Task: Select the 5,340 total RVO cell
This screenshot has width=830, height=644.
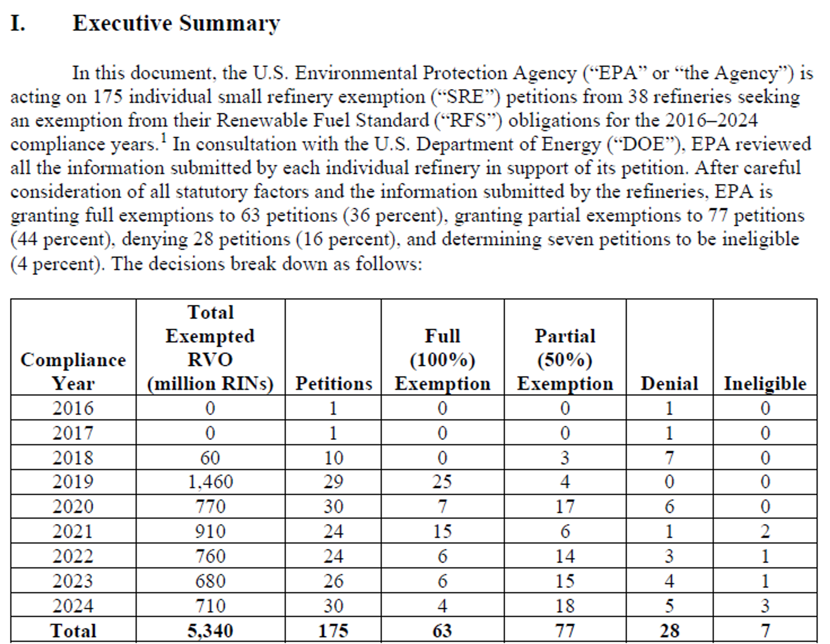Action: tap(210, 631)
